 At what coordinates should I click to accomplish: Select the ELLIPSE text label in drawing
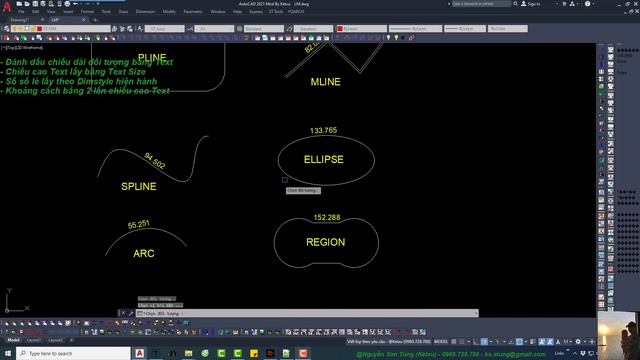pyautogui.click(x=324, y=160)
